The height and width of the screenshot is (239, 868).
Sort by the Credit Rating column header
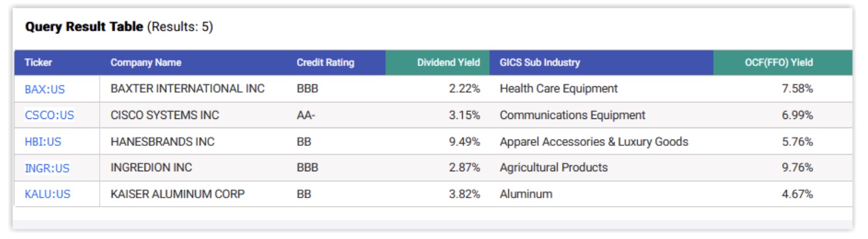pos(325,63)
